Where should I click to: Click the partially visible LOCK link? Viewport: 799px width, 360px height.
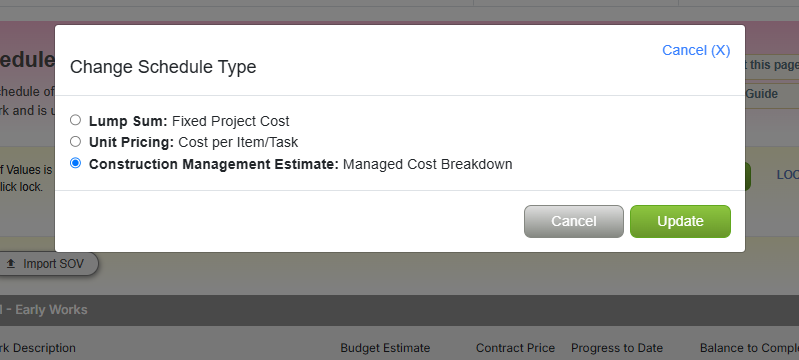pos(788,175)
